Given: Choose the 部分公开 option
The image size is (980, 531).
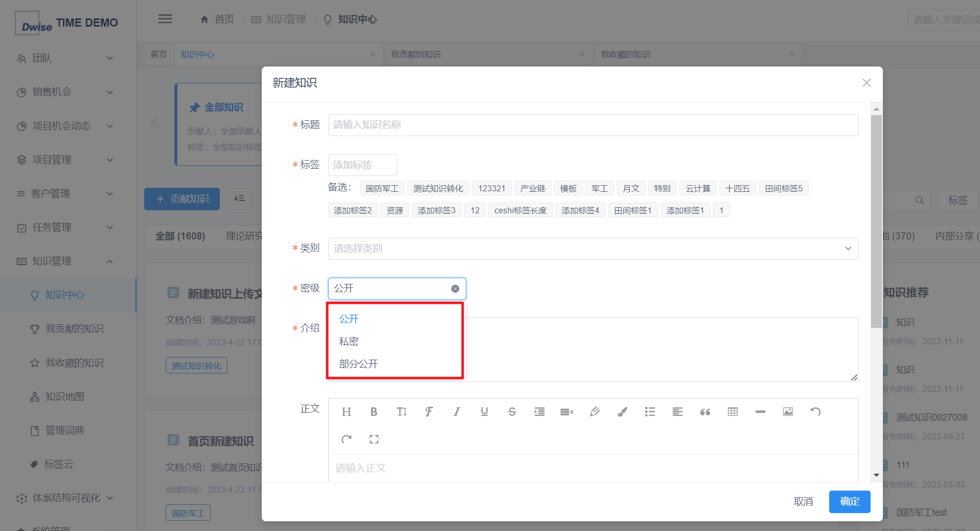Looking at the screenshot, I should 358,364.
